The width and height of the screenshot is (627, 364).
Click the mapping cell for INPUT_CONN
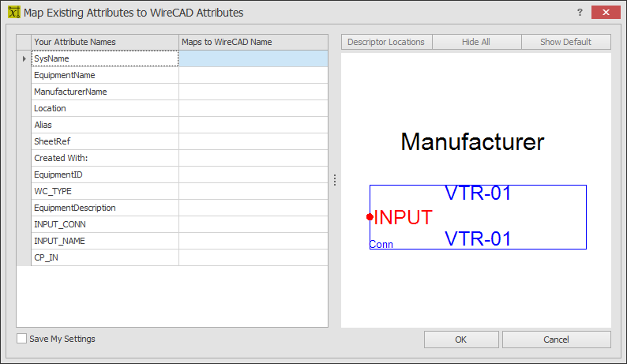click(253, 224)
